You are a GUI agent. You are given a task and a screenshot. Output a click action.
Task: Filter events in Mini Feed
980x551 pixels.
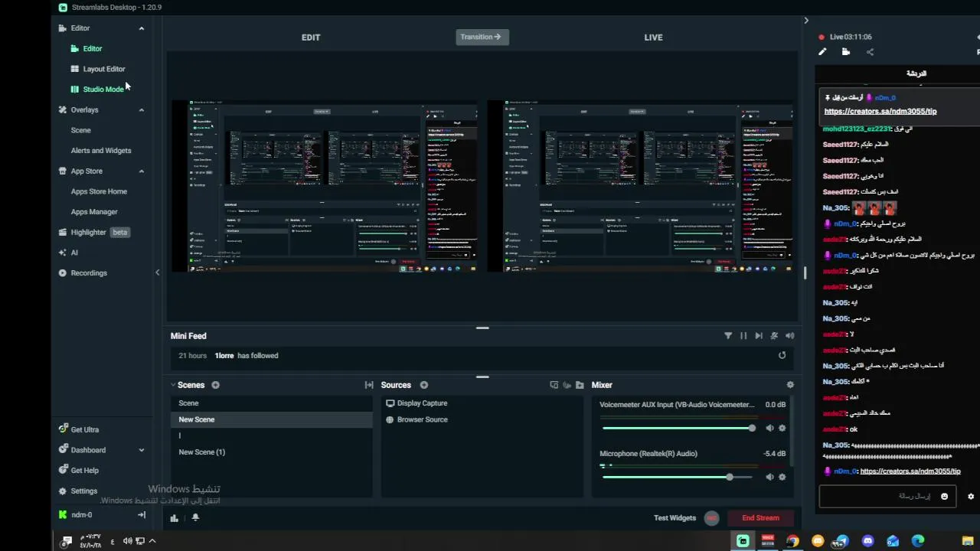tap(728, 336)
